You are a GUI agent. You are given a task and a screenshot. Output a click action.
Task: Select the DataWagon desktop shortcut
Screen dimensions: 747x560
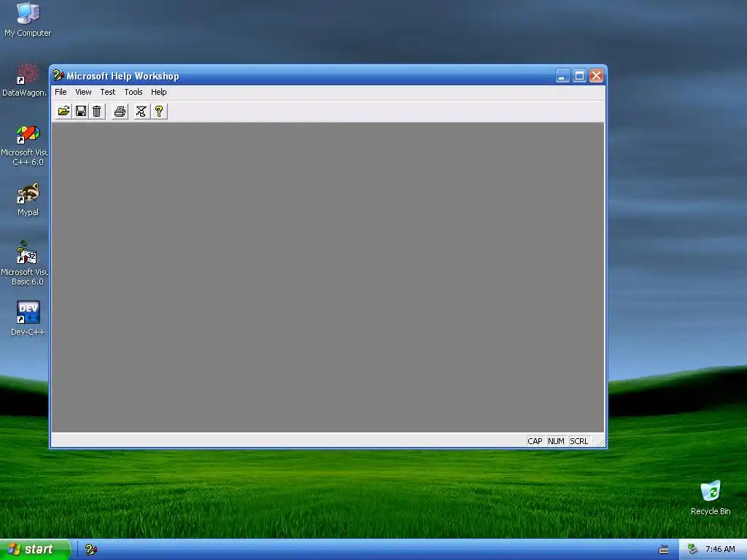pyautogui.click(x=25, y=80)
